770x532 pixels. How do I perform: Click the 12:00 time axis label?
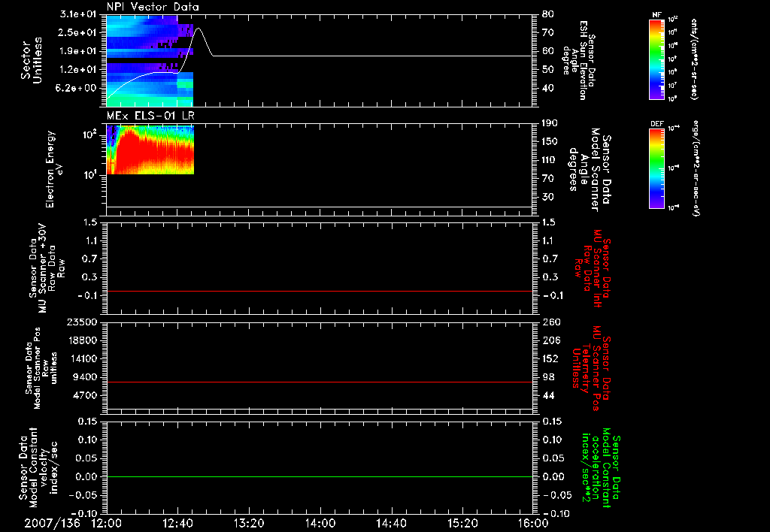click(x=107, y=523)
